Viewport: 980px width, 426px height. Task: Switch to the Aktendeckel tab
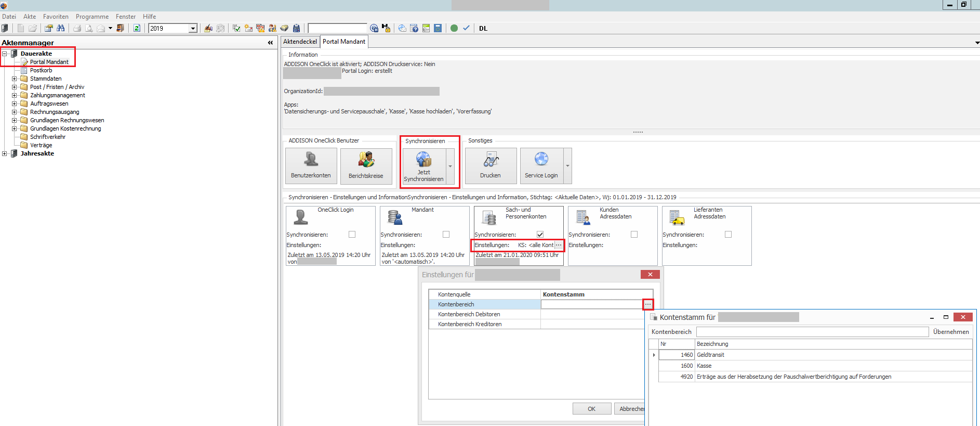300,42
